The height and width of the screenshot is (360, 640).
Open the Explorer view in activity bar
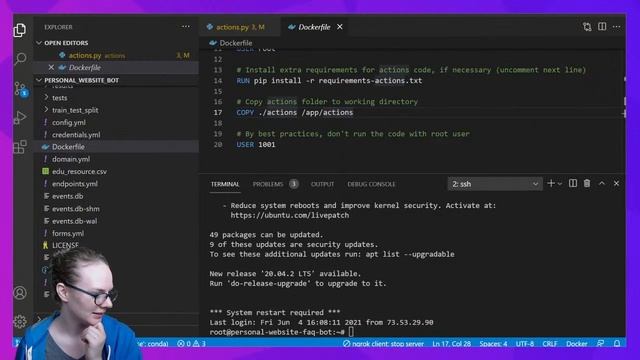click(x=20, y=30)
